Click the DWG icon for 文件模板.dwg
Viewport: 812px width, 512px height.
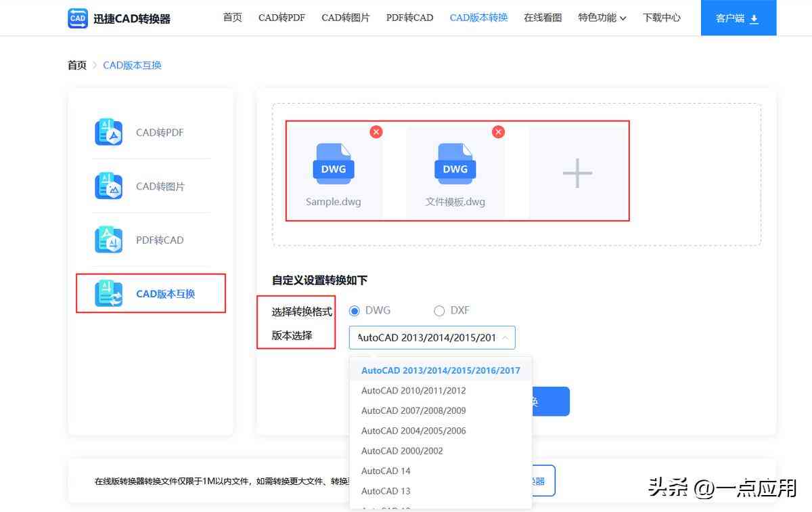click(x=454, y=163)
